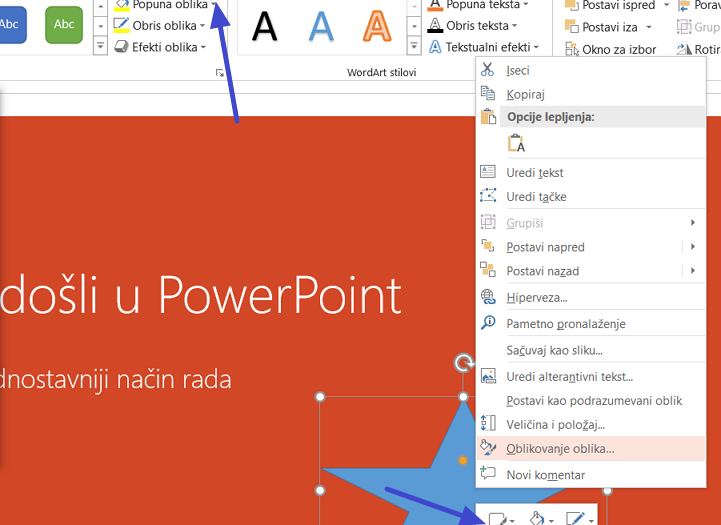The height and width of the screenshot is (525, 721).
Task: Click the Pametno pronalaženje magnifier icon
Action: point(487,323)
